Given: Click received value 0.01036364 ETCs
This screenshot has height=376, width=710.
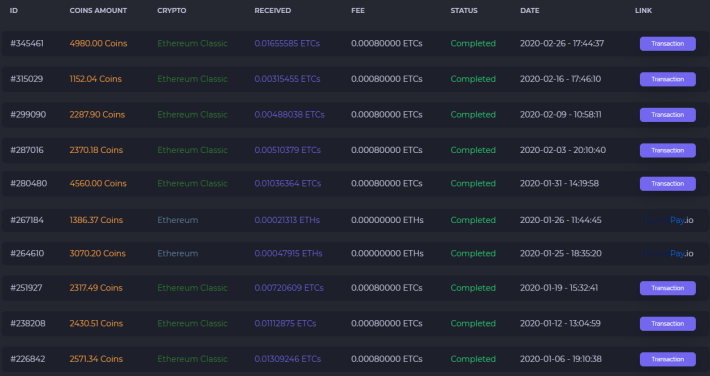Looking at the screenshot, I should 288,183.
